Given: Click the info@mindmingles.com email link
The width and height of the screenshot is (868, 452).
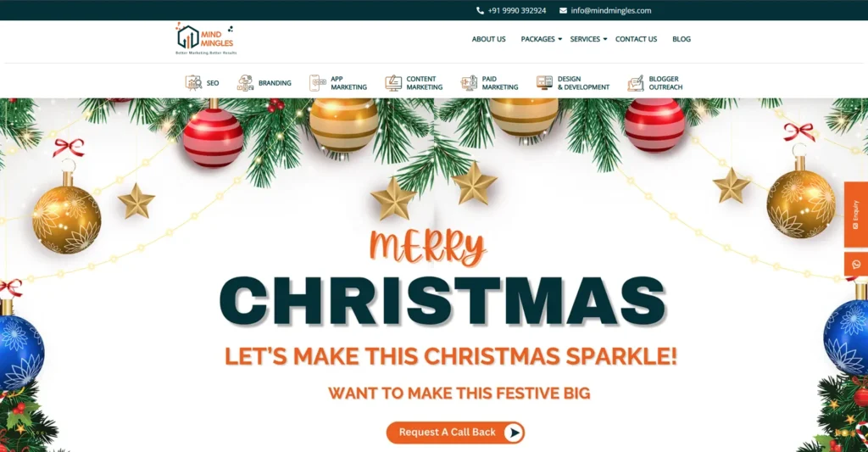Looking at the screenshot, I should click(611, 10).
